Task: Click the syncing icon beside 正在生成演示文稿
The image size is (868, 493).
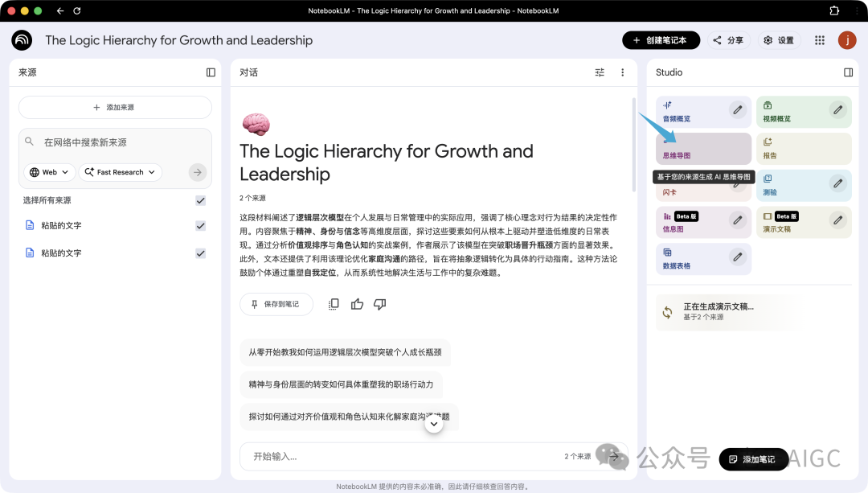Action: coord(668,312)
